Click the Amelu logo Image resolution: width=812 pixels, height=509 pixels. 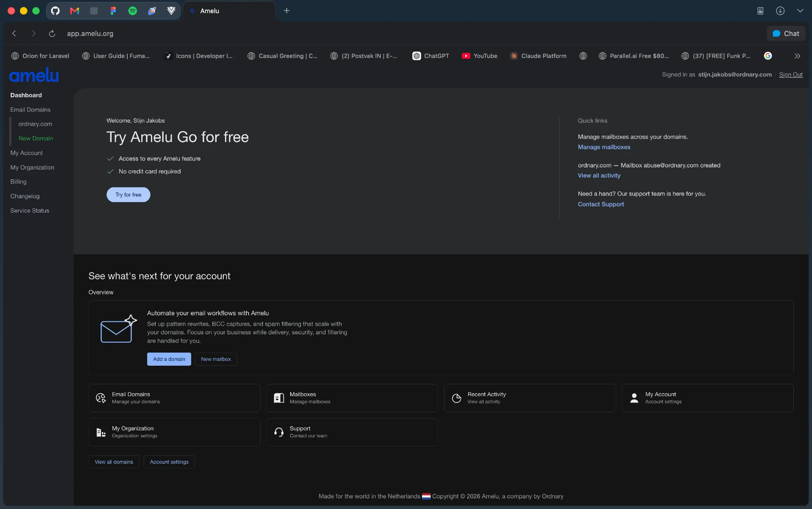34,76
